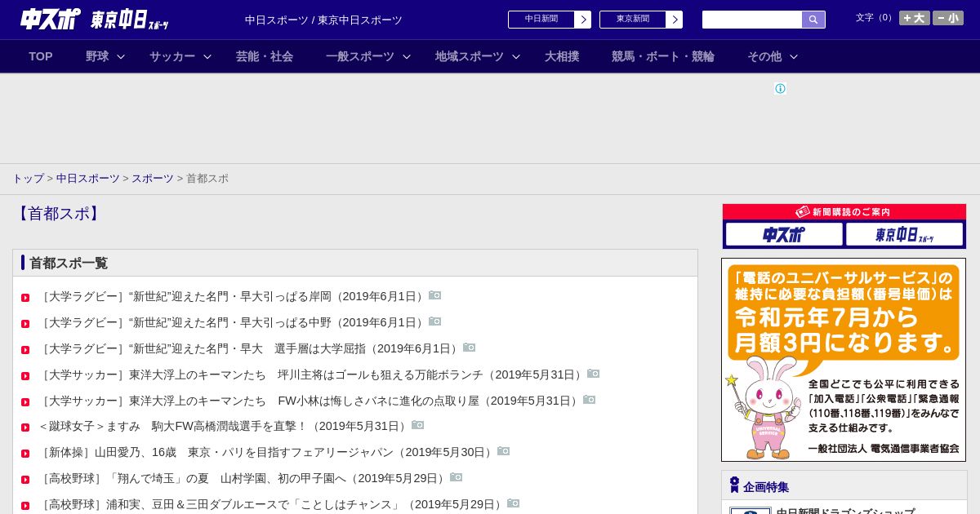Click the 企画特集 ribbon icon
This screenshot has height=514, width=980.
click(734, 485)
